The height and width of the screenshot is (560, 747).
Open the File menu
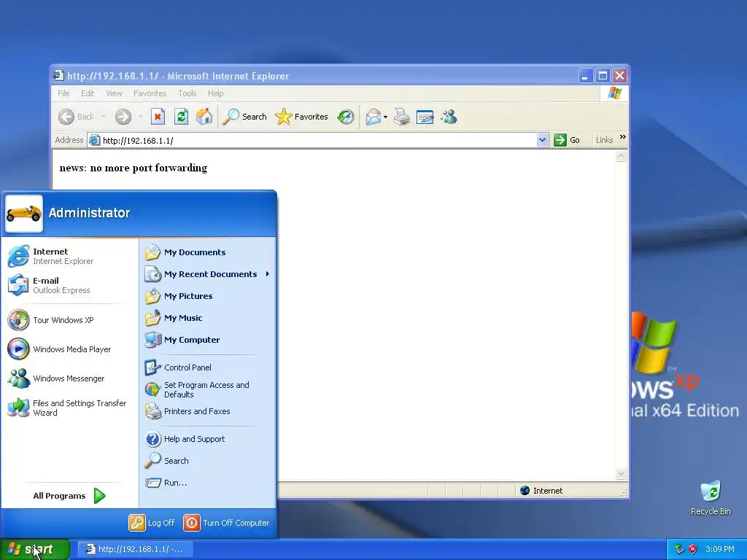tap(63, 93)
